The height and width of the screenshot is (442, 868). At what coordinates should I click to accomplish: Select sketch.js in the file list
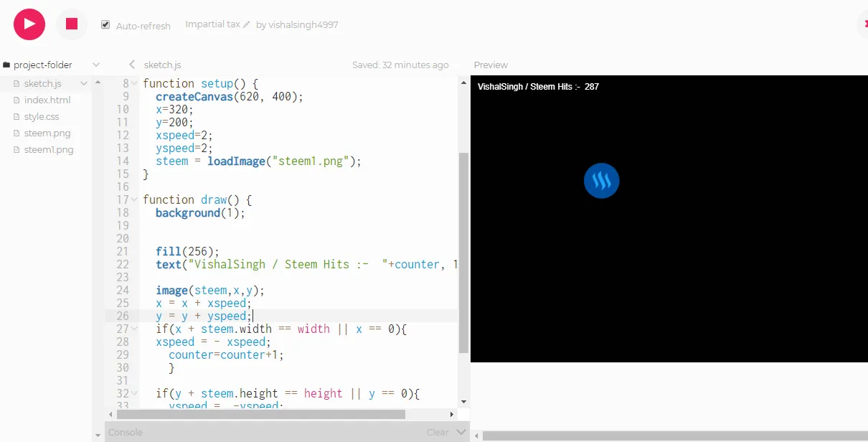click(43, 83)
